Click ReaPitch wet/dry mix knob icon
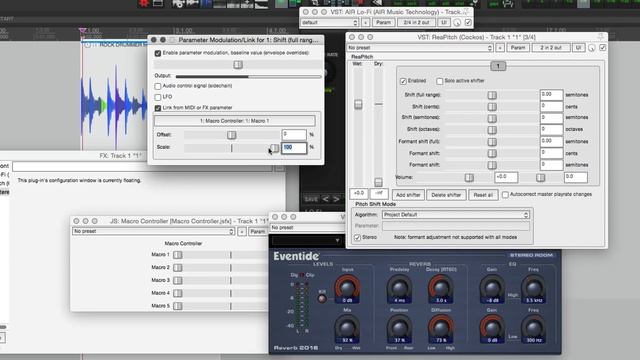 point(591,48)
